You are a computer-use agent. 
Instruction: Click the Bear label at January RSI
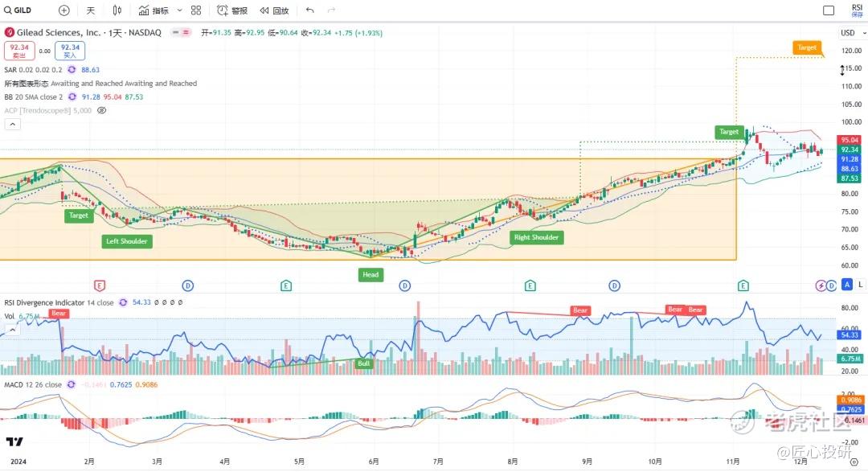58,314
